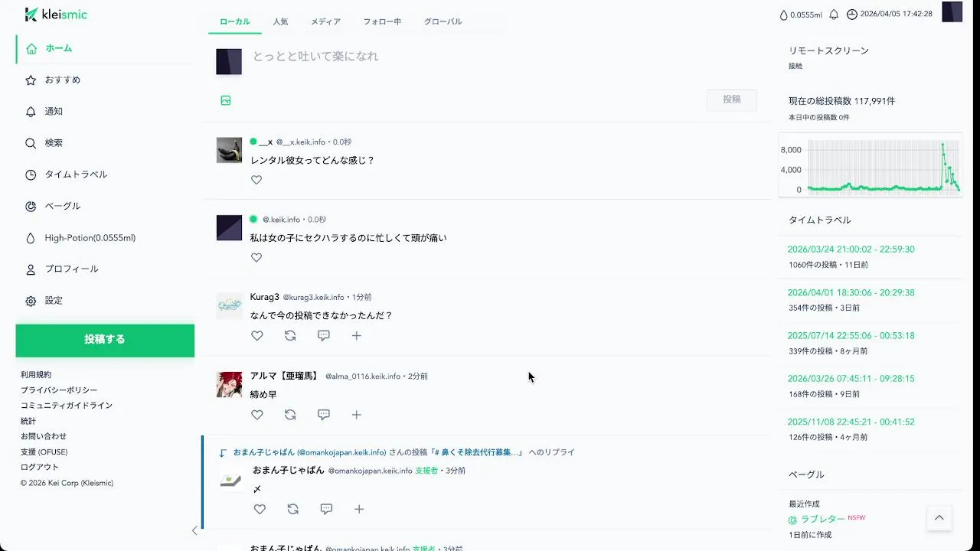980x551 pixels.
Task: Like the レンタル彼女 post with heart icon
Action: click(x=256, y=180)
